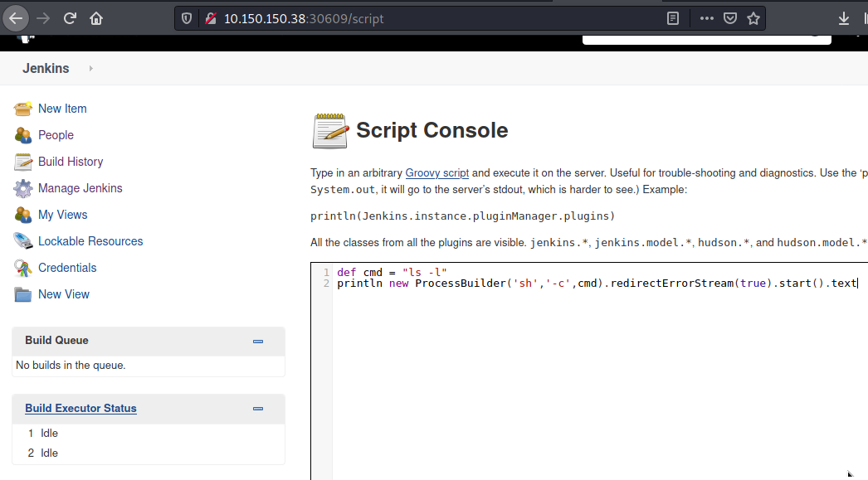
Task: Click line 1 of the script code
Action: [x=392, y=272]
